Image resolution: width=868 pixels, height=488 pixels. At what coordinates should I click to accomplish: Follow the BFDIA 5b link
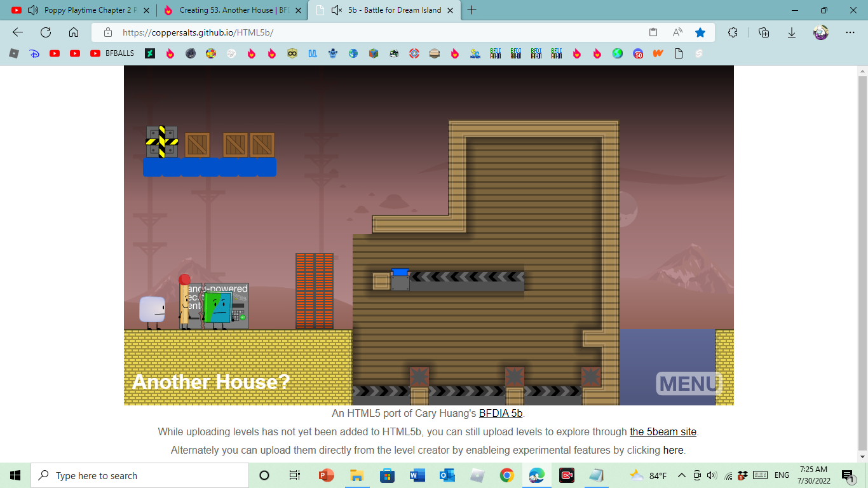[501, 413]
